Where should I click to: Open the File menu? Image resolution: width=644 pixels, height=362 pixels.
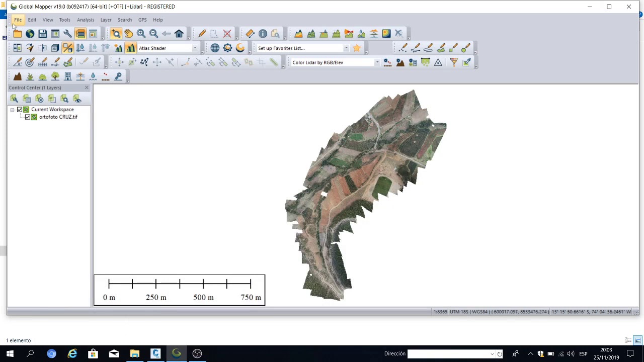click(x=18, y=20)
